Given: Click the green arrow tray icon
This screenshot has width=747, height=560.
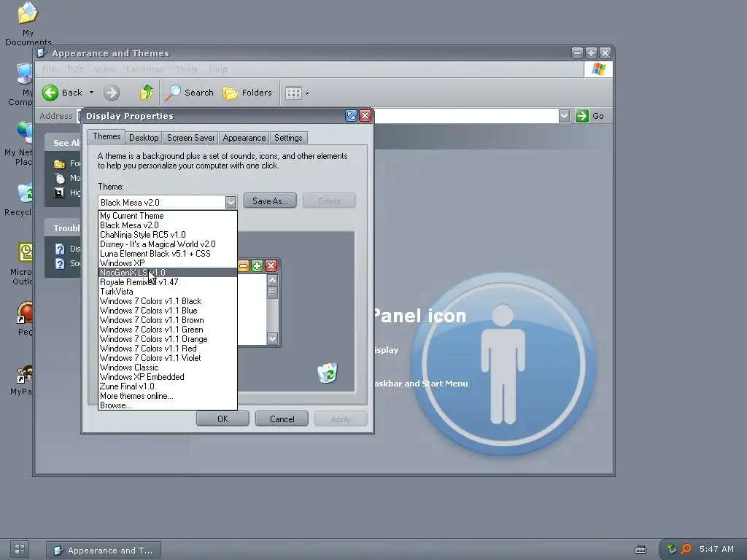Looking at the screenshot, I should [671, 549].
